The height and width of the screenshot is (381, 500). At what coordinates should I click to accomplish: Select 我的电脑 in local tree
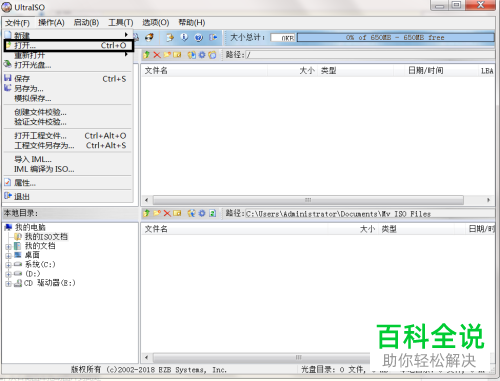click(x=30, y=228)
